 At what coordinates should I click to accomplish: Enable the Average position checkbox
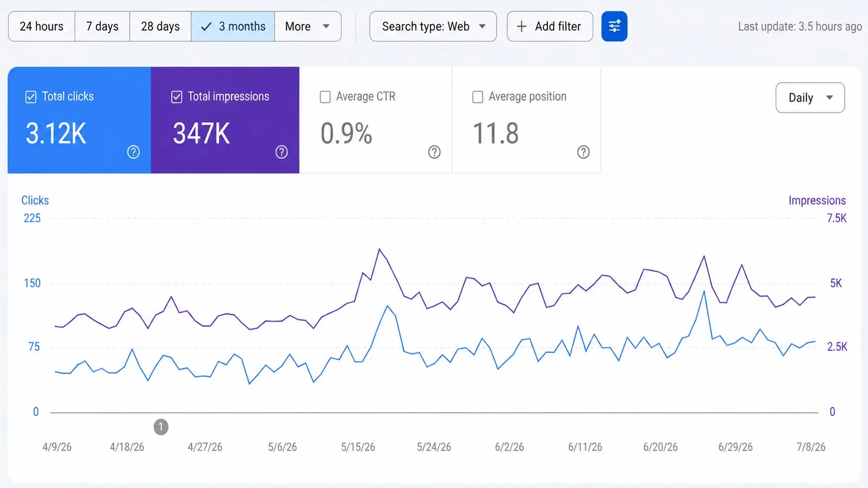pyautogui.click(x=477, y=97)
